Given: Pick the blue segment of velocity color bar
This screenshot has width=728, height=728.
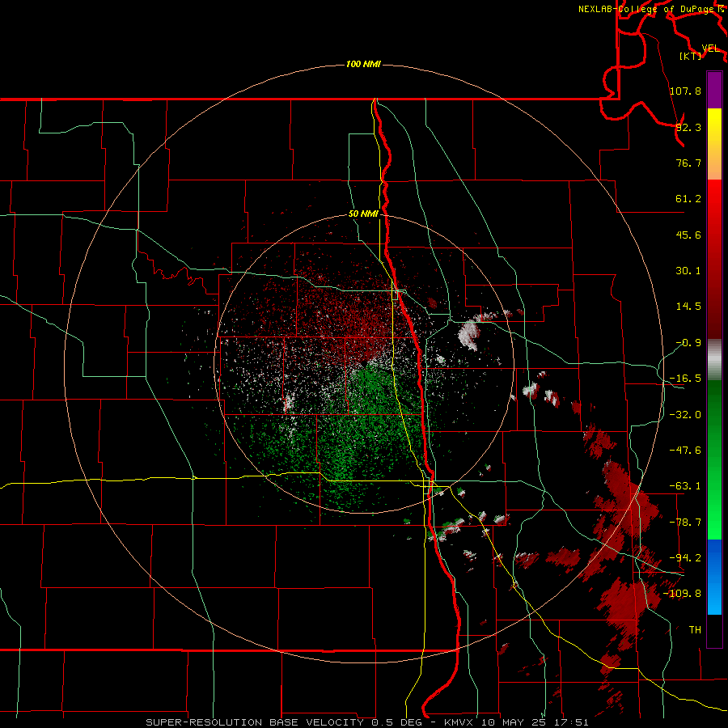Looking at the screenshot, I should coord(714,577).
